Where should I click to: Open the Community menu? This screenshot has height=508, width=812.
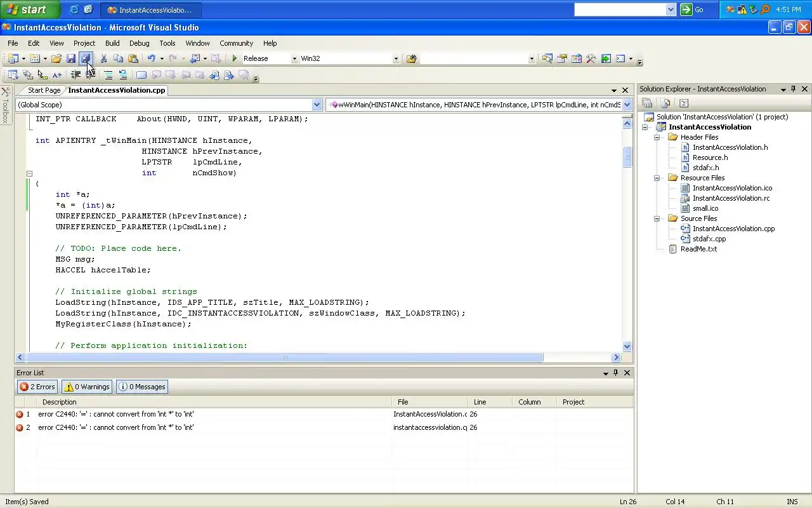point(236,43)
